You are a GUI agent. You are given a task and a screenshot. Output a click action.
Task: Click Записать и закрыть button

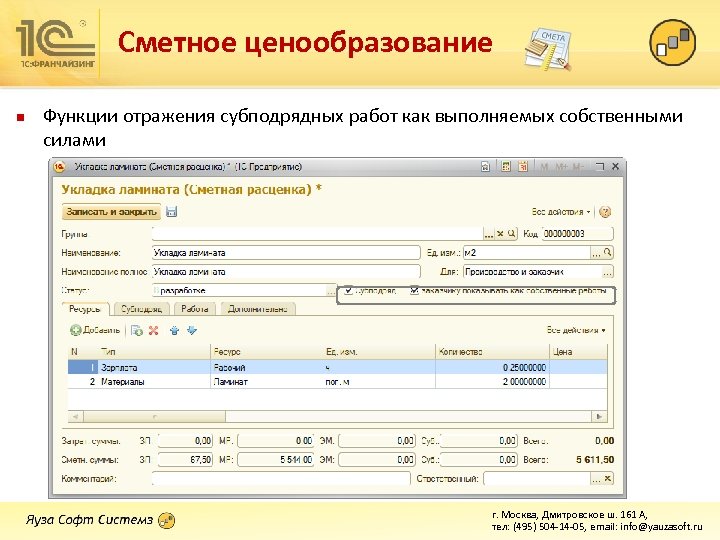pos(111,212)
